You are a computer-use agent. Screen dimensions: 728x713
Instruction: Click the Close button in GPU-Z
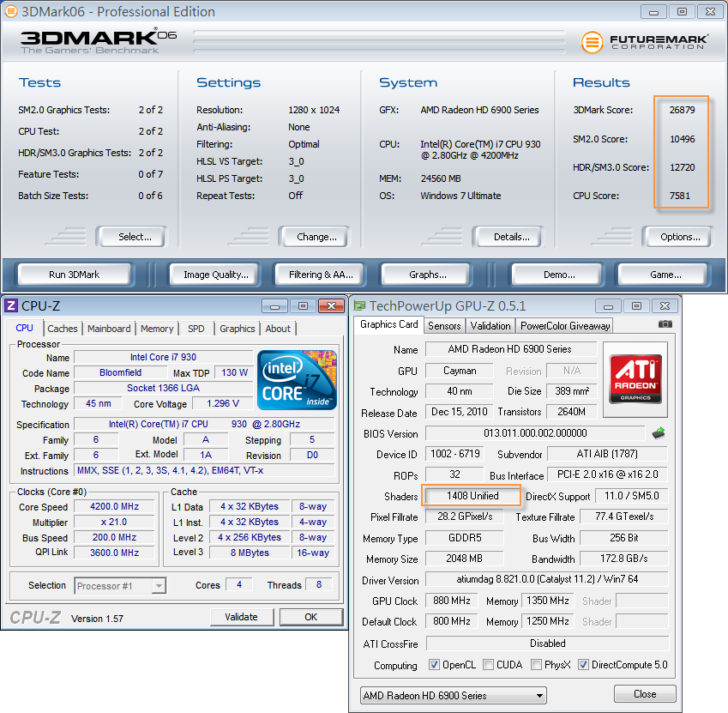(x=645, y=694)
